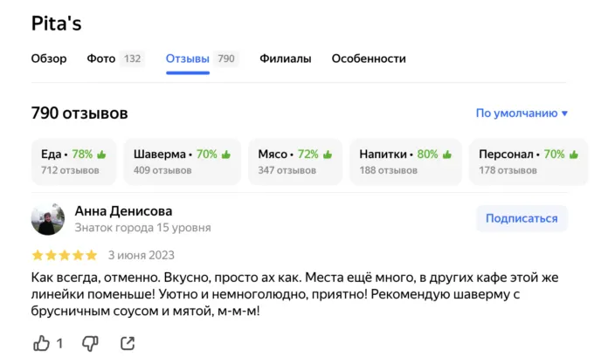Open the 'Фото' tab with 132 photos
594x364 pixels.
click(114, 58)
